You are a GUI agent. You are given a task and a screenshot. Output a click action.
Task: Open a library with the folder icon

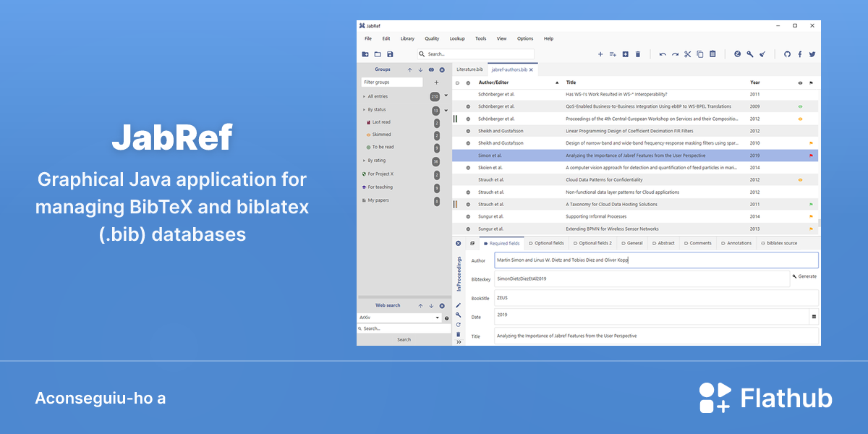(378, 54)
